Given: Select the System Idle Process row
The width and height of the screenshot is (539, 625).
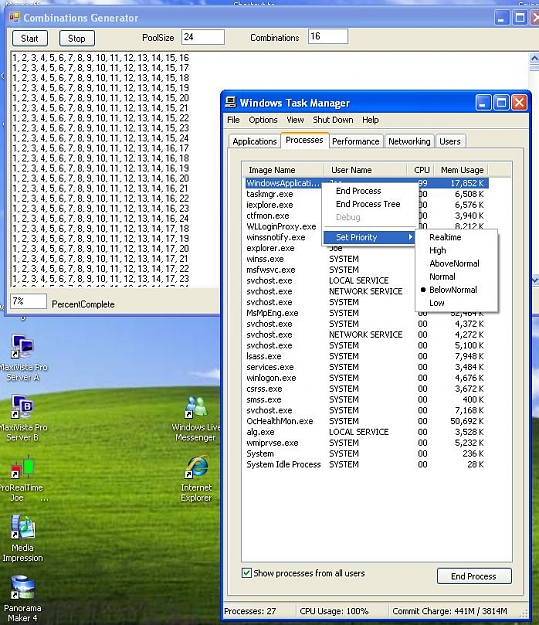Looking at the screenshot, I should (365, 464).
